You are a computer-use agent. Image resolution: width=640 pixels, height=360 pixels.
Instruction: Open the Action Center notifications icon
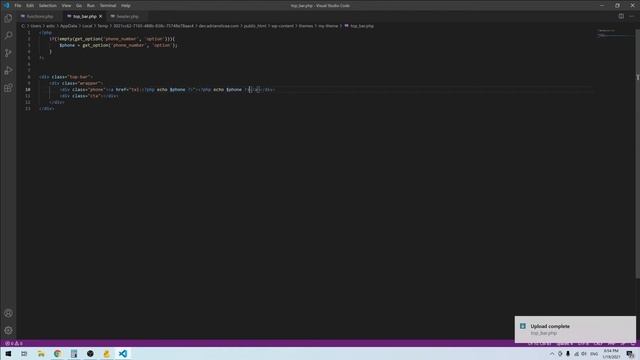(630, 354)
